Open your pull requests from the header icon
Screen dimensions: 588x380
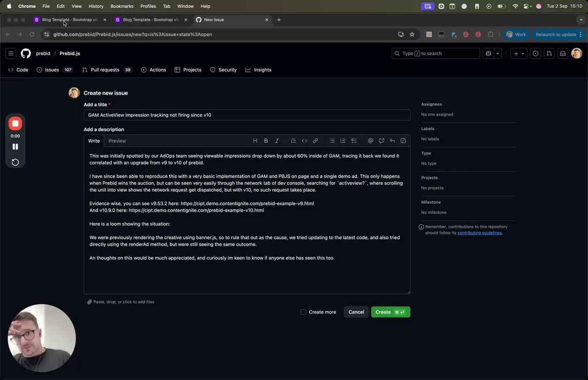pos(549,53)
